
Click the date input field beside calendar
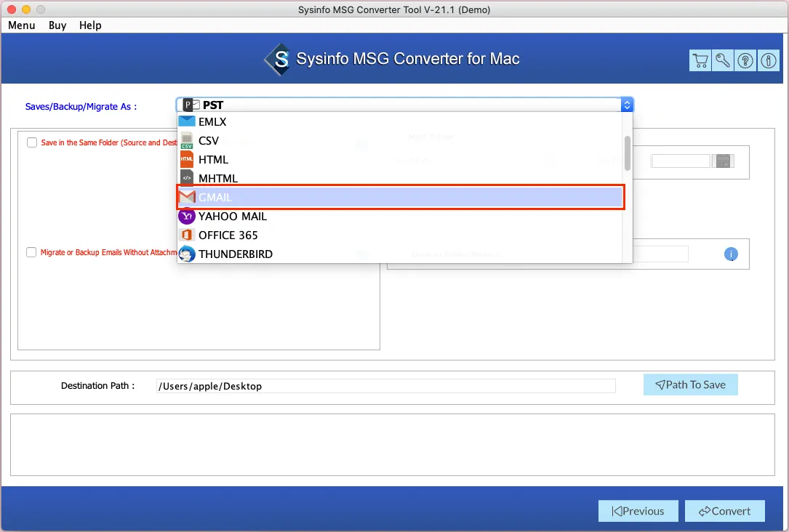point(681,161)
